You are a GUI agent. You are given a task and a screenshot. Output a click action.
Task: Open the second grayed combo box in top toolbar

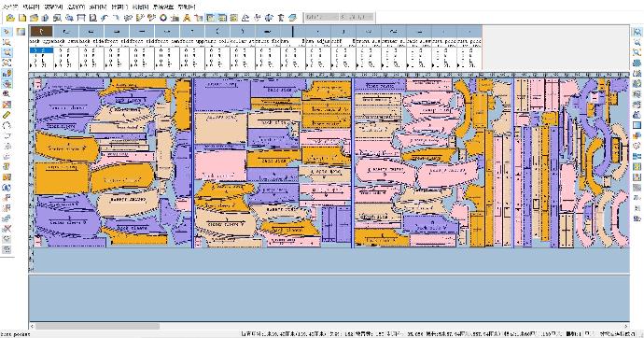click(x=357, y=17)
